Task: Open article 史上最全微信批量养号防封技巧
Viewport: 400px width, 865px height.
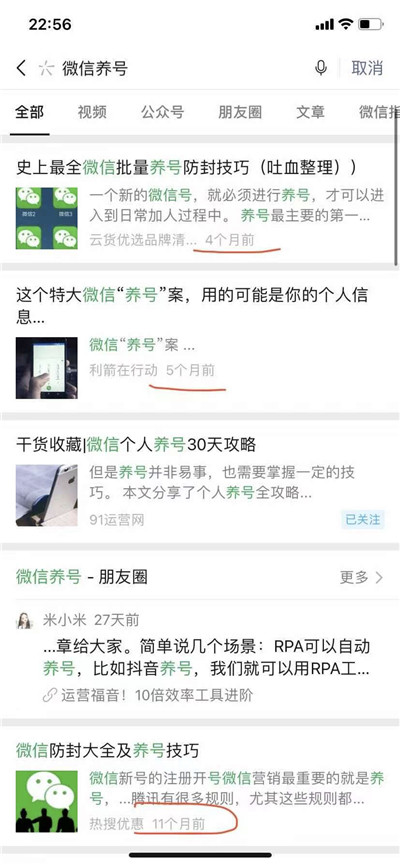Action: coord(187,167)
